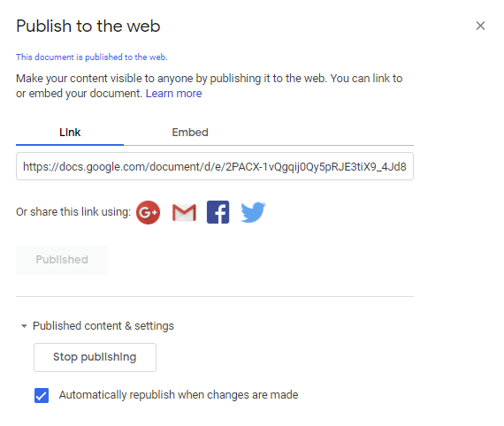The height and width of the screenshot is (426, 504).
Task: Click the greyed-out Published button
Action: [62, 260]
